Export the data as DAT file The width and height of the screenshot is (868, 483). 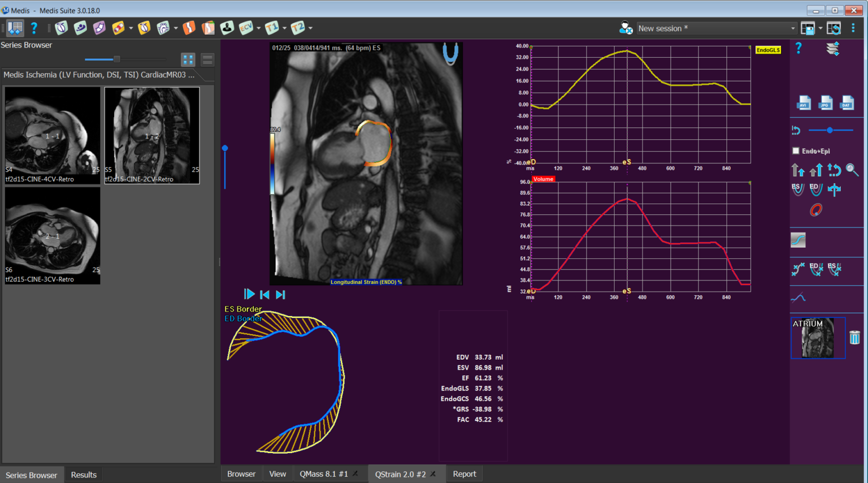(847, 103)
